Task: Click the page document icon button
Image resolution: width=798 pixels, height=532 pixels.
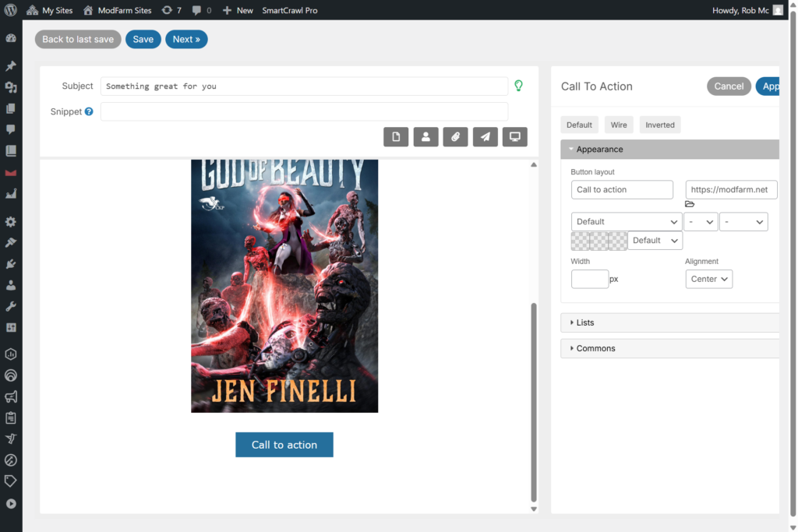Action: click(396, 137)
